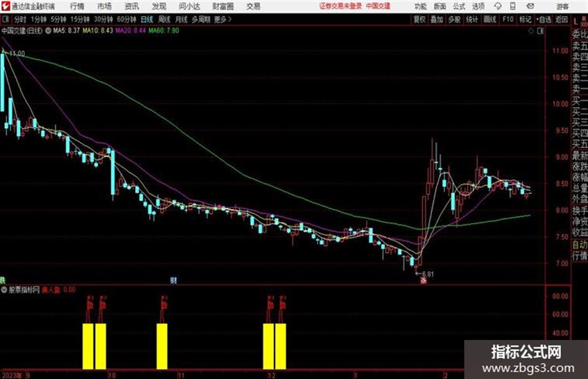Toggle the left panel layout icon
The width and height of the screenshot is (588, 379).
click(5, 19)
